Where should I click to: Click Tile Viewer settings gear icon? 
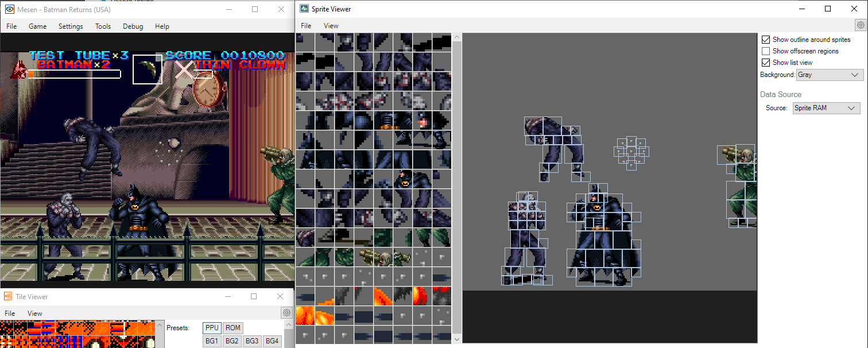click(x=286, y=312)
